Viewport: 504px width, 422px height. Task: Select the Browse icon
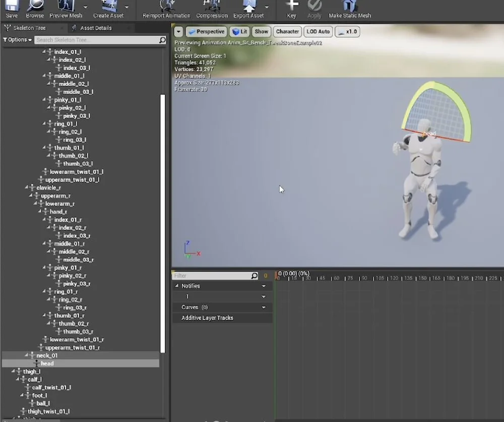coord(34,9)
